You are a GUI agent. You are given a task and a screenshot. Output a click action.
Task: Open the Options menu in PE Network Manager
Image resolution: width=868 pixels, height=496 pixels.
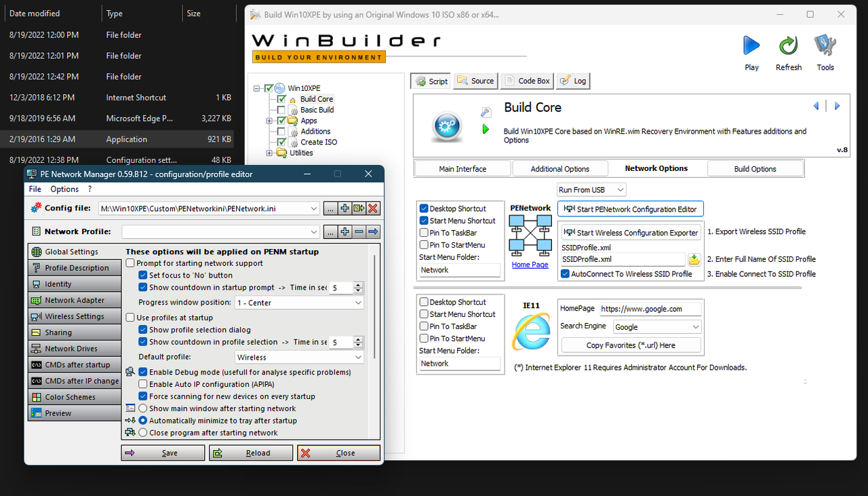(x=65, y=189)
